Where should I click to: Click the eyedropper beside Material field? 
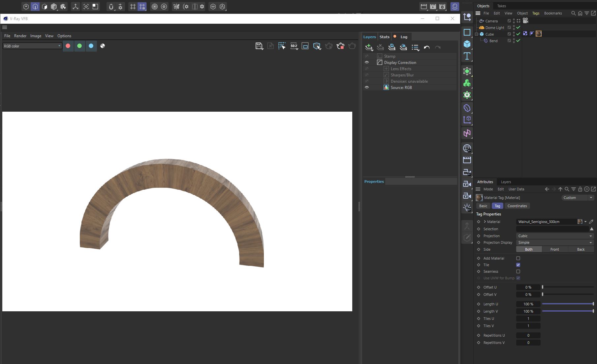pos(591,222)
